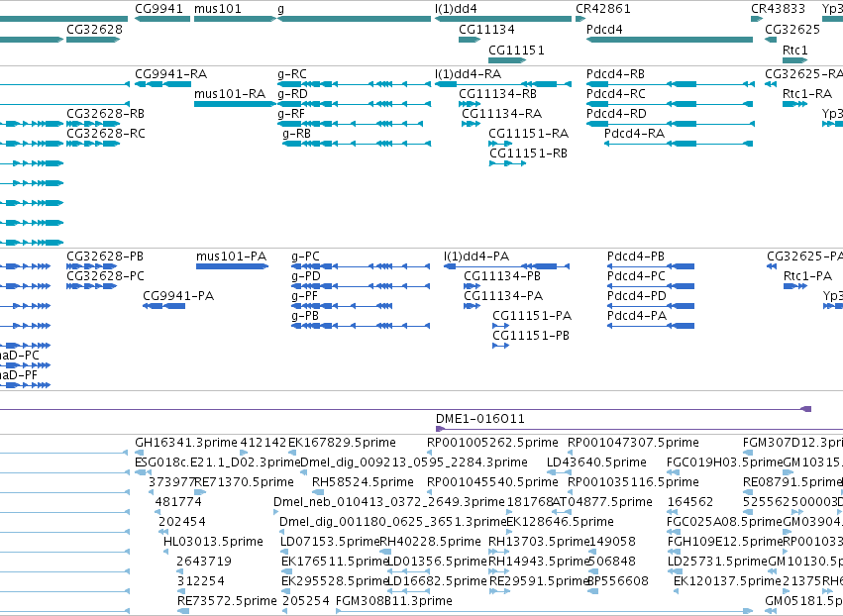
Task: Select the Pdcd4-RC transcript label
Action: coord(615,93)
